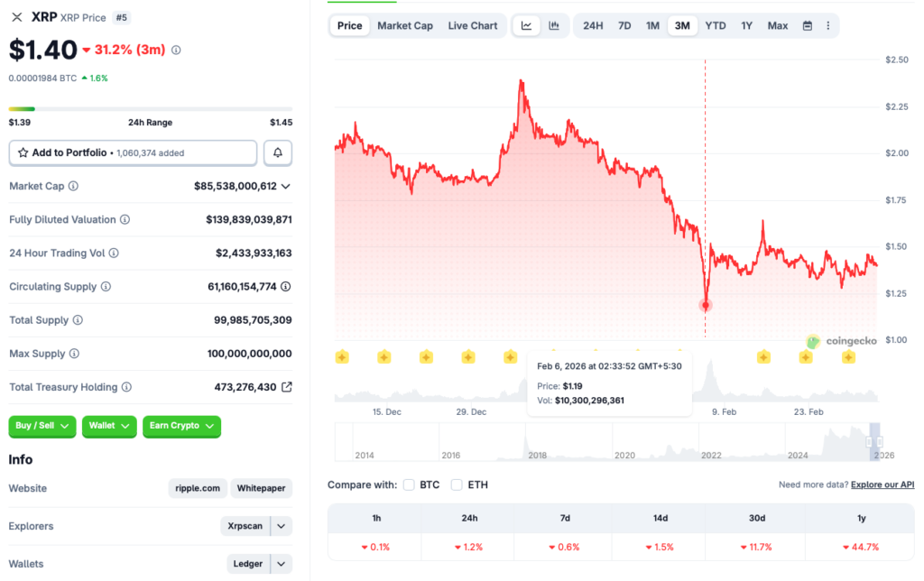Expand the Explorers list dropdown arrow

coord(282,526)
